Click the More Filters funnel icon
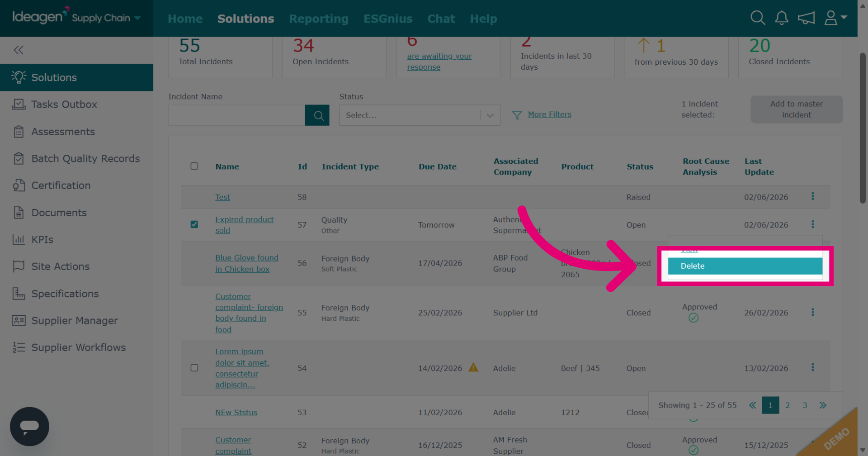Viewport: 868px width, 456px height. coord(517,115)
